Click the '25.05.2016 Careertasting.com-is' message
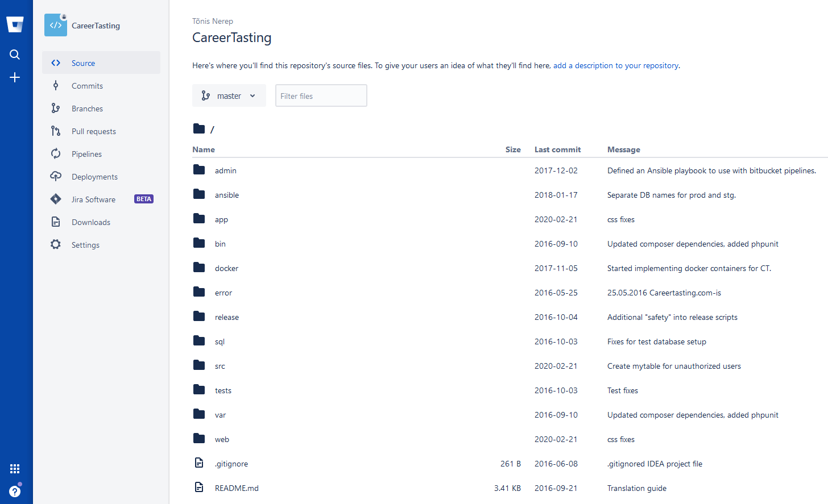 (664, 293)
